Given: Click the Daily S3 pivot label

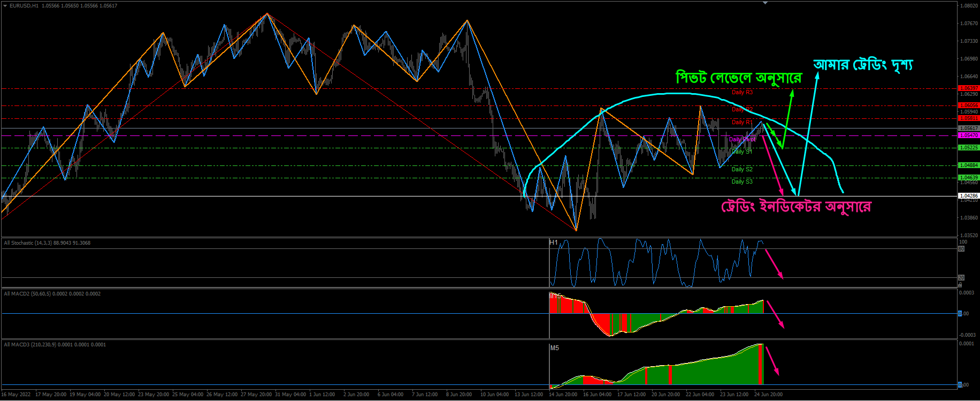Looking at the screenshot, I should (742, 181).
